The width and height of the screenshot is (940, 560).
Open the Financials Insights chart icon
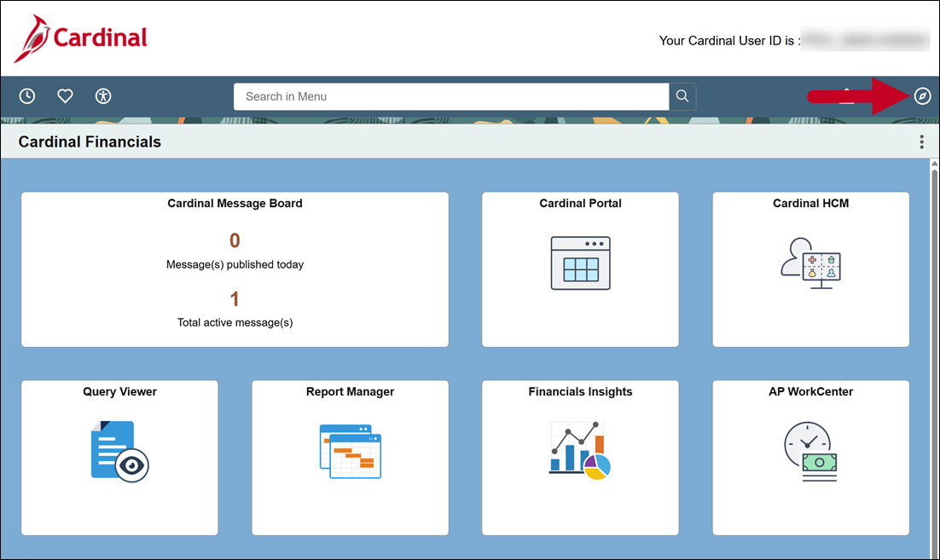point(580,450)
